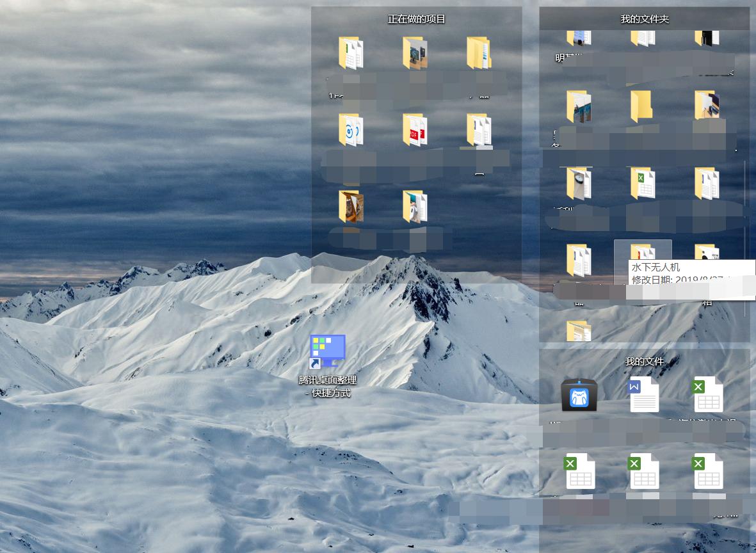
Task: Collapse the 我的文件 box via its title
Action: point(644,361)
